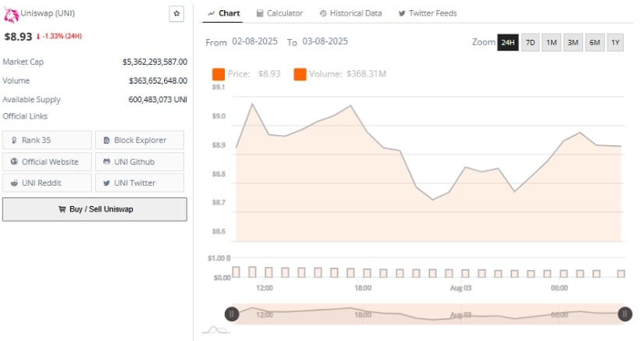Click the document icon on Block Explorer
Image resolution: width=644 pixels, height=341 pixels.
(106, 140)
